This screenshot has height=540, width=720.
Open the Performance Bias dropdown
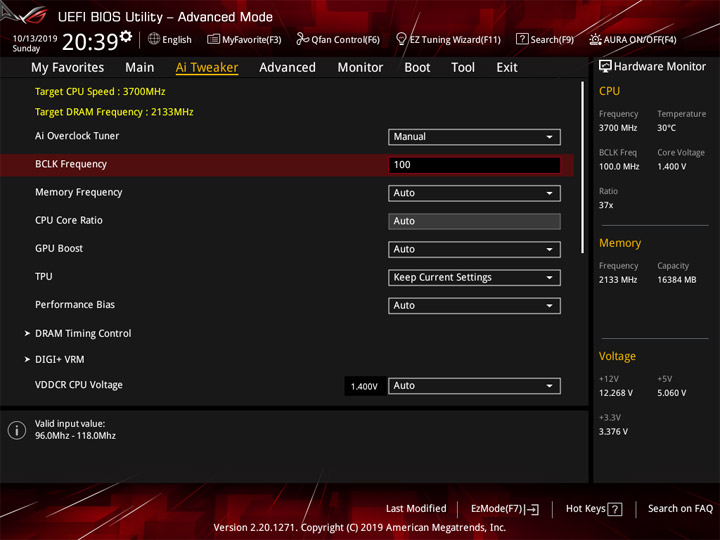click(x=474, y=306)
